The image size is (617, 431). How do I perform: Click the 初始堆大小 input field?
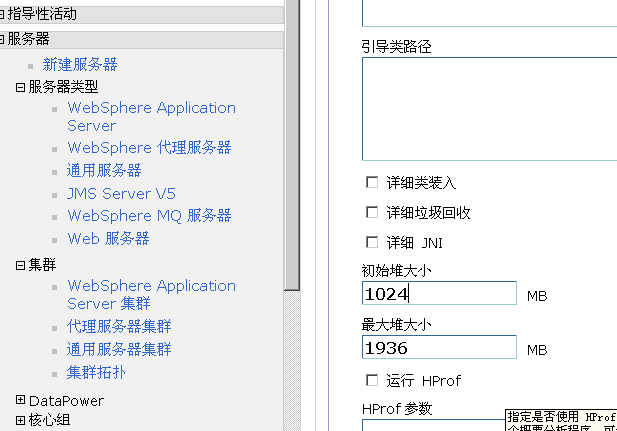click(x=439, y=293)
